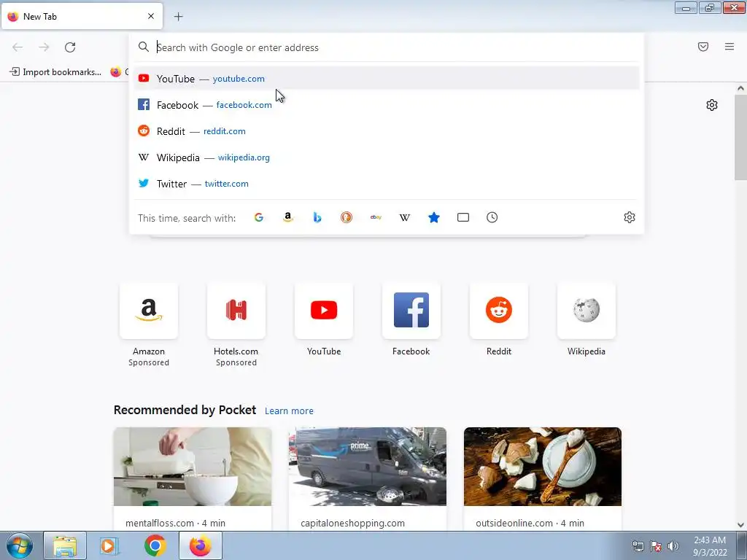Screen dimensions: 747x560
Task: Open a new tab with plus button
Action: 178,17
